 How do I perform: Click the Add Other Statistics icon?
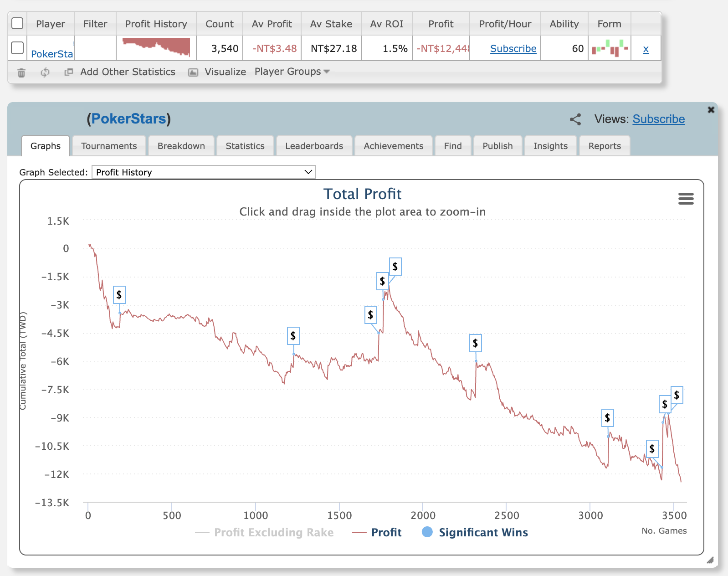coord(69,72)
